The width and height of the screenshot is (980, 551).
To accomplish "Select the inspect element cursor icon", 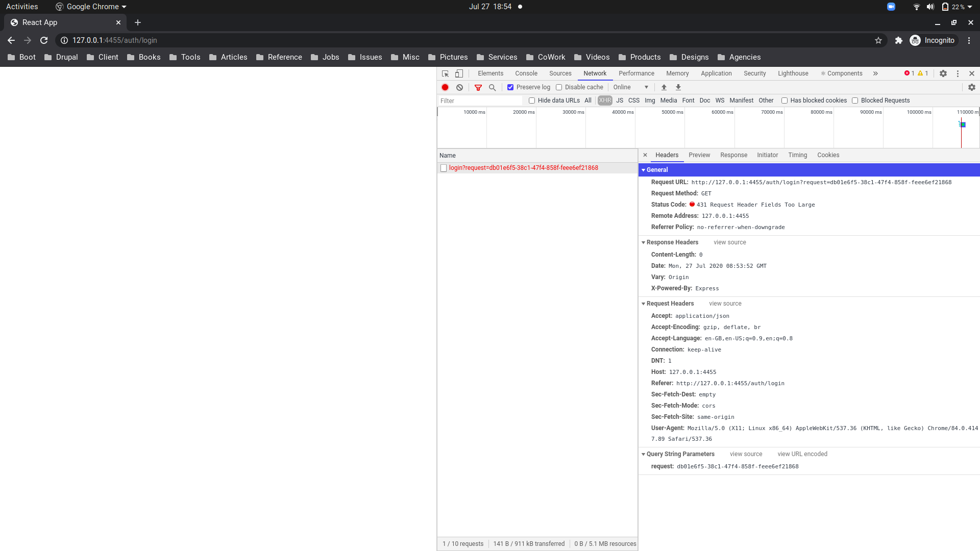I will 445,73.
